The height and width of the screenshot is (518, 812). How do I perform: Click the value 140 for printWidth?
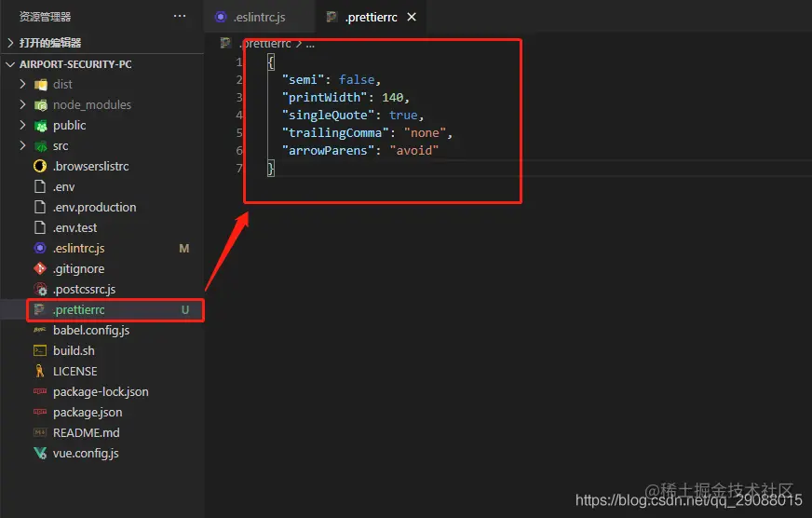click(x=393, y=98)
